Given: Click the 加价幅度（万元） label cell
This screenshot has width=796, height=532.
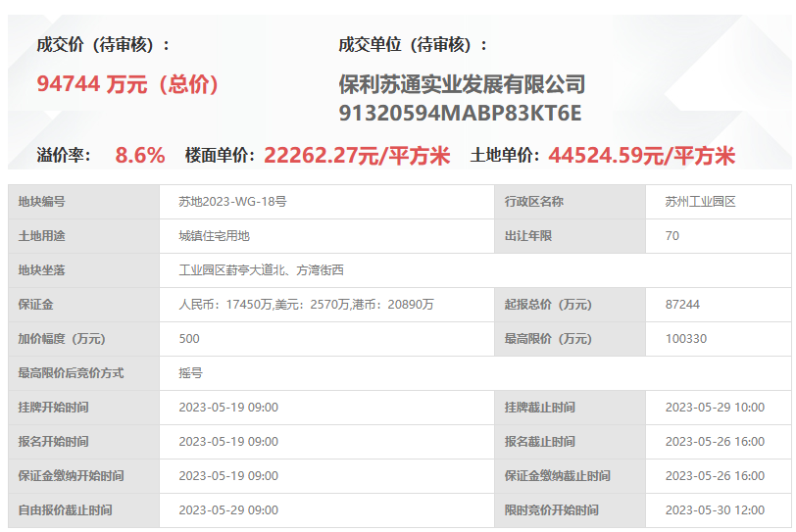Looking at the screenshot, I should (83, 339).
